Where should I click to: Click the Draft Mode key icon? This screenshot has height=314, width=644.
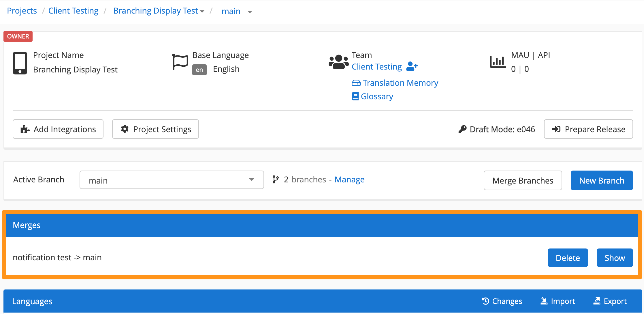[x=462, y=129]
